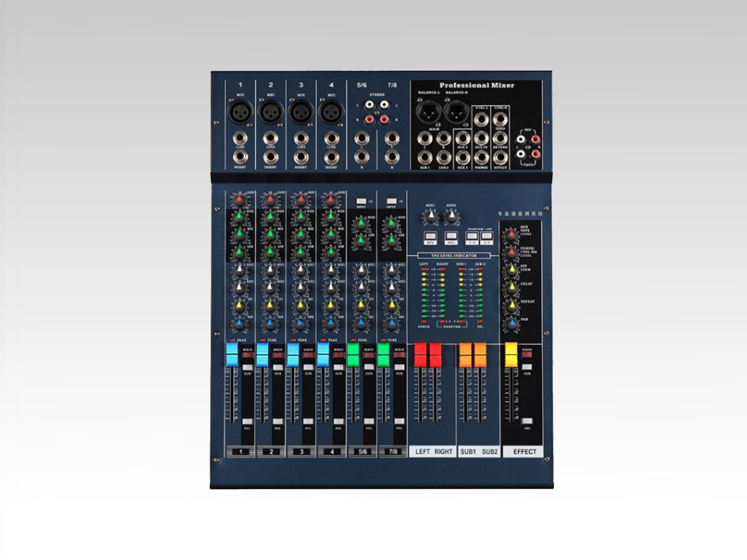
Task: Click the AUX IN jack
Action: coord(481,138)
